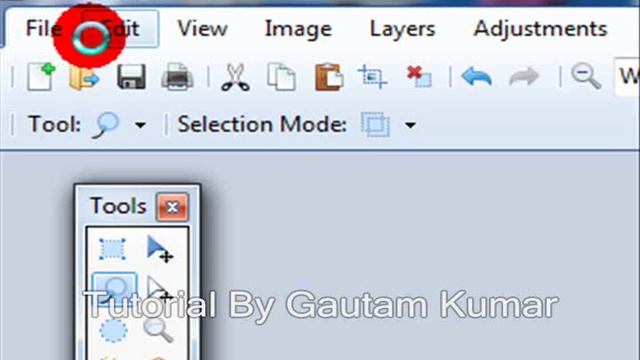Click the current Tool lasso icon in toolbar

point(106,125)
